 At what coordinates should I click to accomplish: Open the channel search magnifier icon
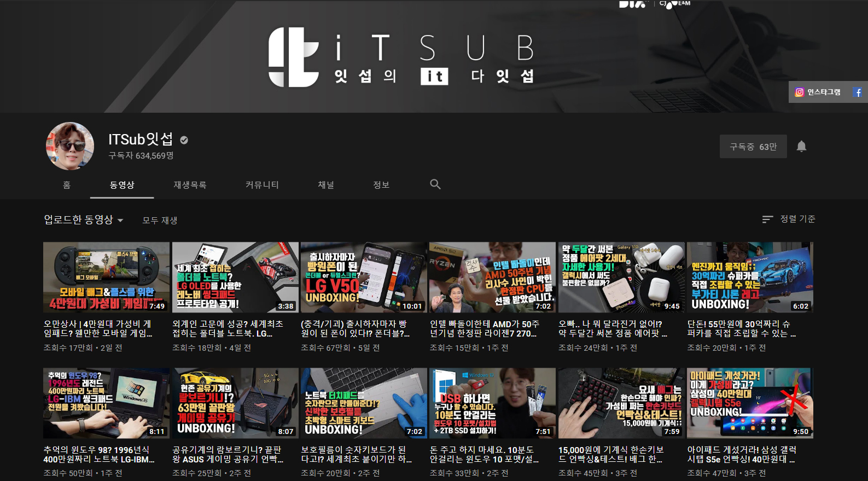tap(435, 184)
